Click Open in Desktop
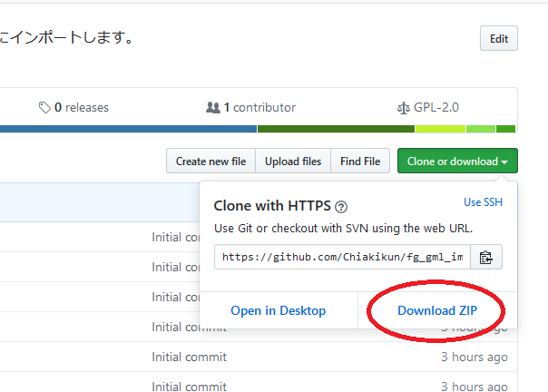The height and width of the screenshot is (392, 548). click(x=279, y=310)
